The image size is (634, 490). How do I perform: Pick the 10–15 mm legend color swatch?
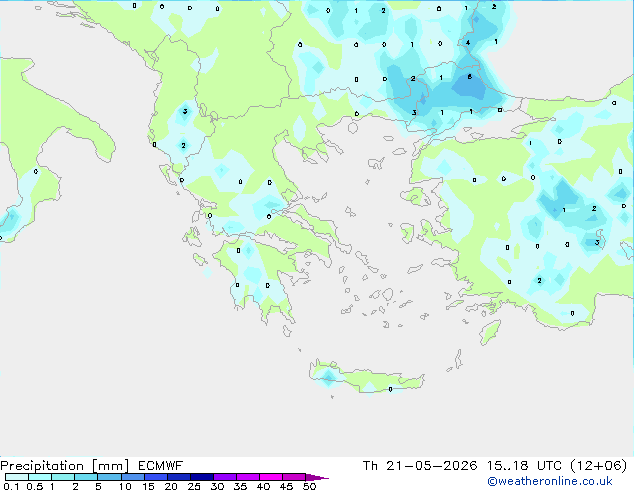pyautogui.click(x=133, y=477)
